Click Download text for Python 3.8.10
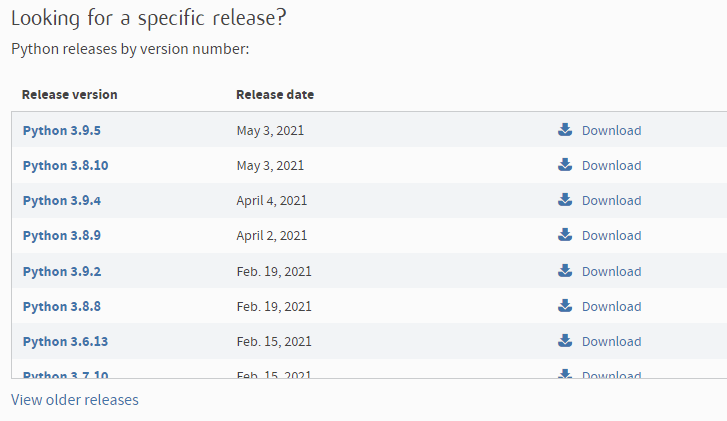This screenshot has width=727, height=421. [611, 165]
